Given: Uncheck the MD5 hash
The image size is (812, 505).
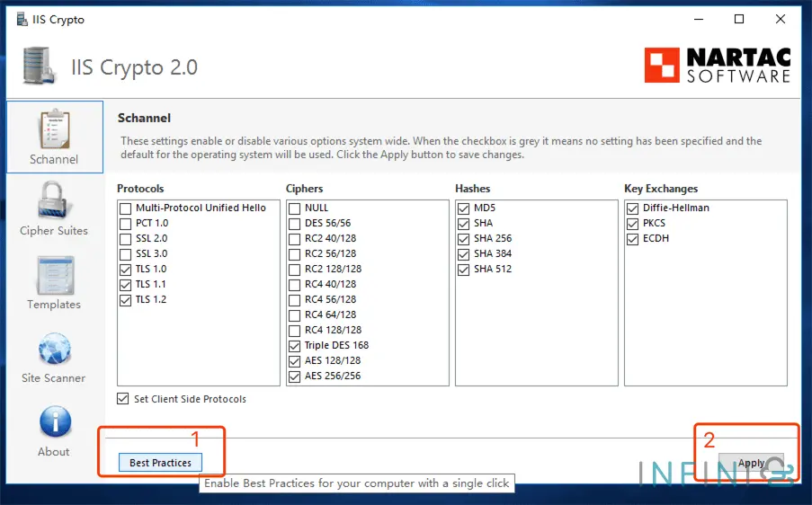Looking at the screenshot, I should pyautogui.click(x=463, y=208).
